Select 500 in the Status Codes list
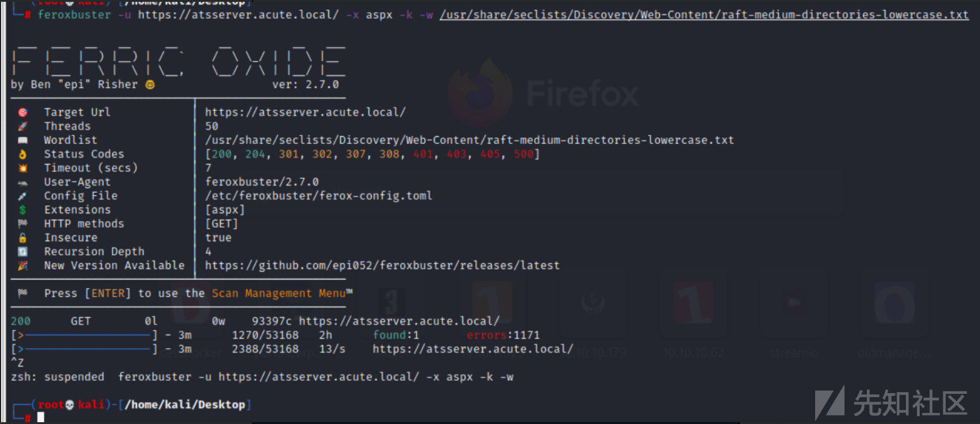980x424 pixels. [523, 154]
